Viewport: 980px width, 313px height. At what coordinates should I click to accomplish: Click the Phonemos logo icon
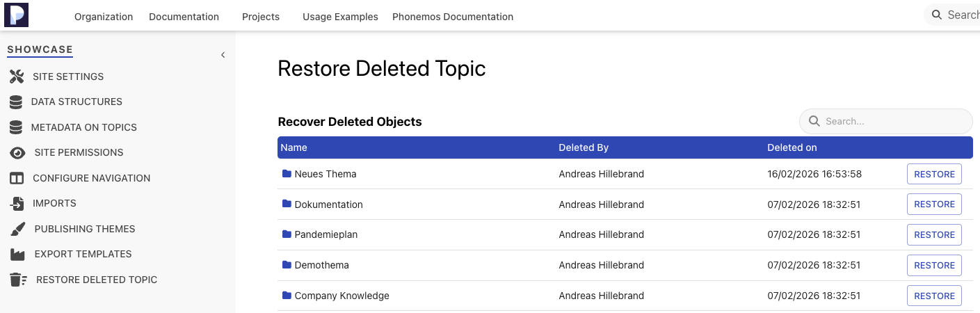[x=16, y=15]
